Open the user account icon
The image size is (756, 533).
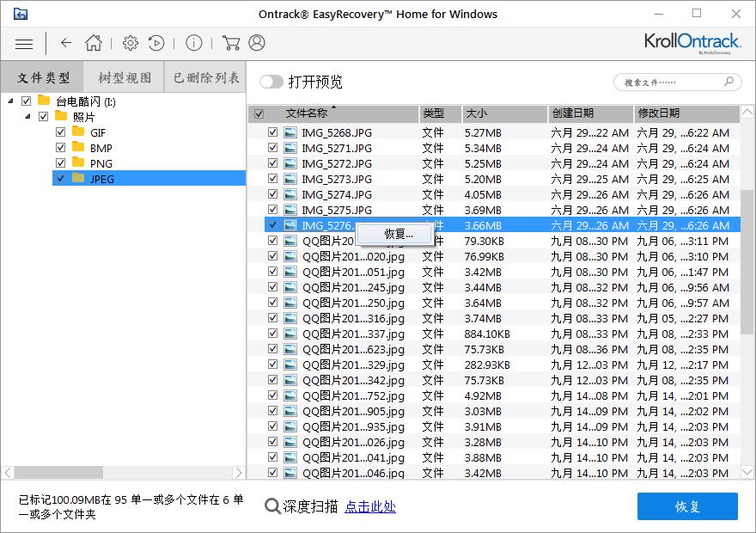(256, 43)
